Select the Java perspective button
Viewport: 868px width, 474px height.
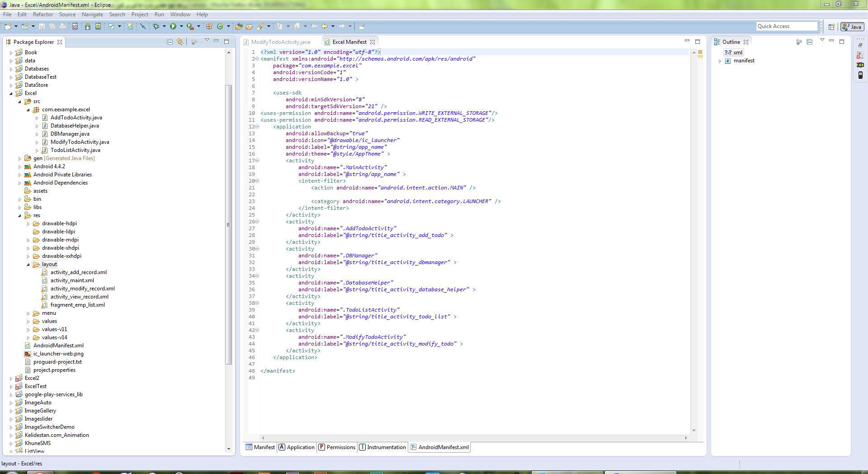coord(852,27)
